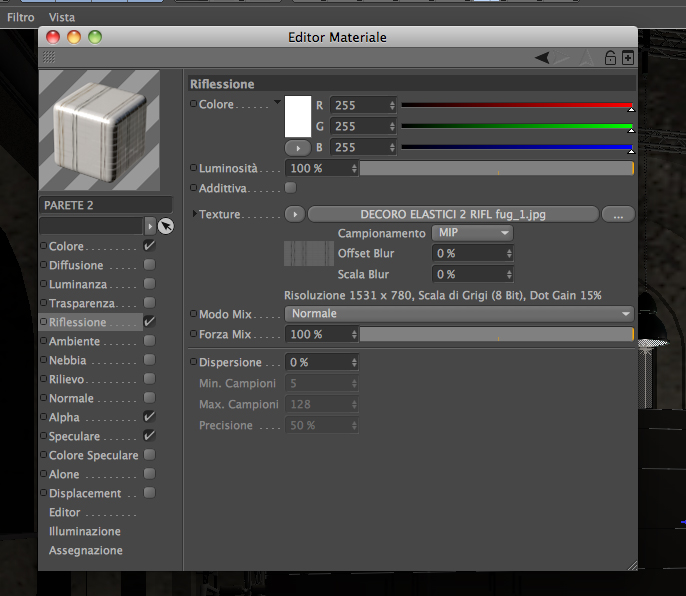The width and height of the screenshot is (686, 596).
Task: Select the Illuminazione section
Action: [85, 531]
